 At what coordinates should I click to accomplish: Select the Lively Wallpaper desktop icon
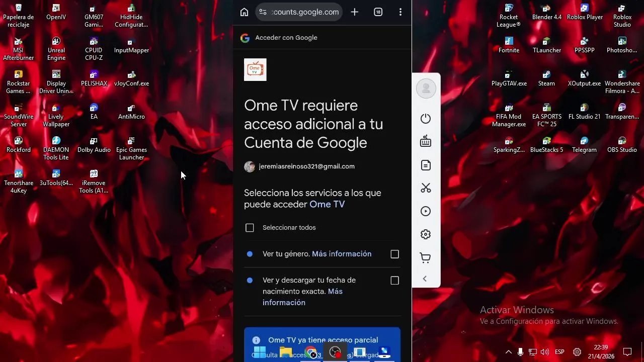coord(56,115)
